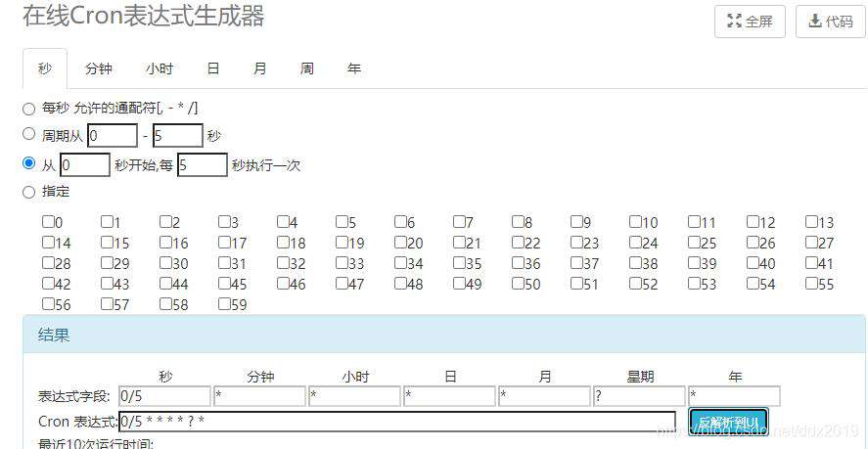Click the 每…秒执行一次 interval field
Screen dimensions: 868x449
coord(203,165)
